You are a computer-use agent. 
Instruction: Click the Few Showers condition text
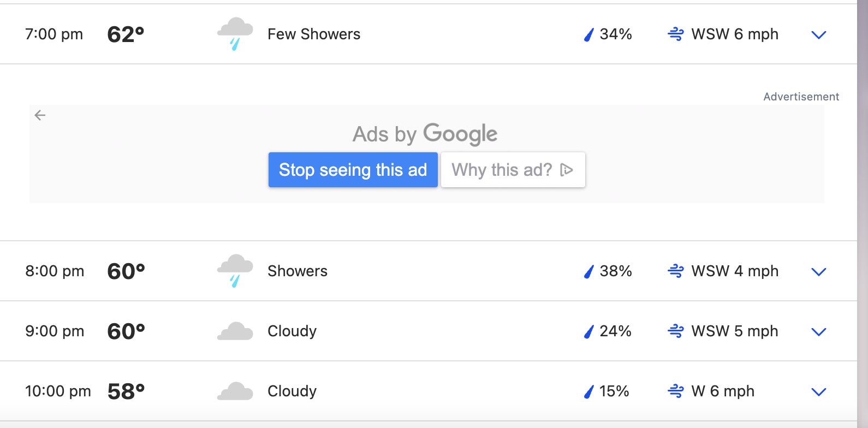click(314, 34)
